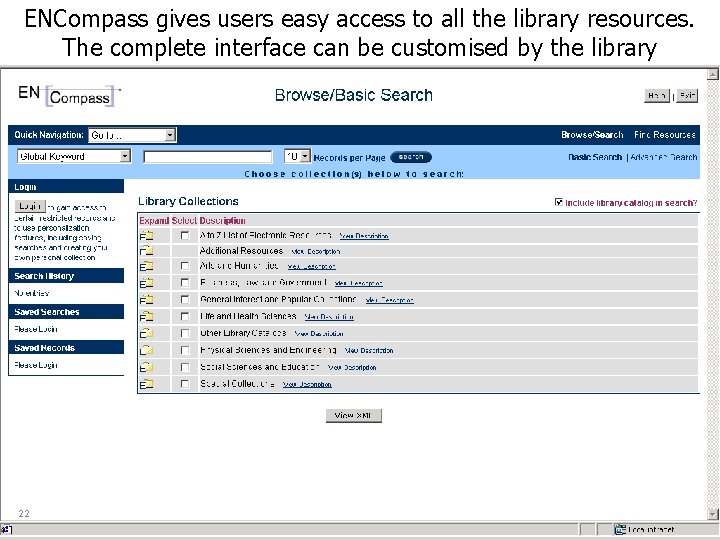Expand the Social Sciences and Education folder icon
Image resolution: width=720 pixels, height=540 pixels.
146,367
